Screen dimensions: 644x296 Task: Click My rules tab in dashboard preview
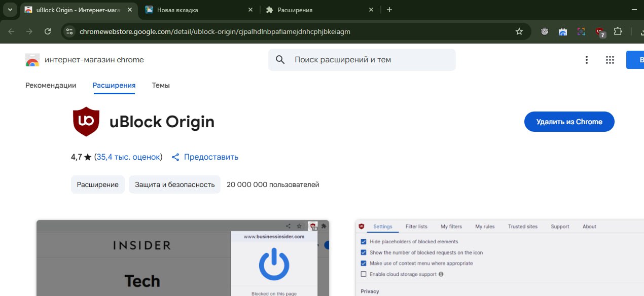485,227
